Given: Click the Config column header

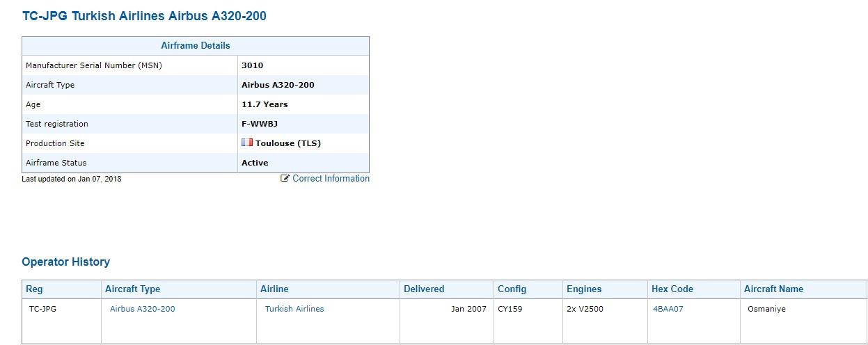Looking at the screenshot, I should tap(528, 289).
